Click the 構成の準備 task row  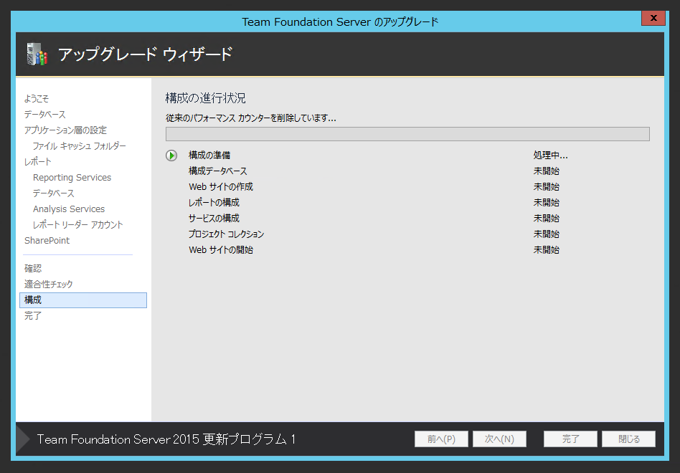pyautogui.click(x=209, y=155)
